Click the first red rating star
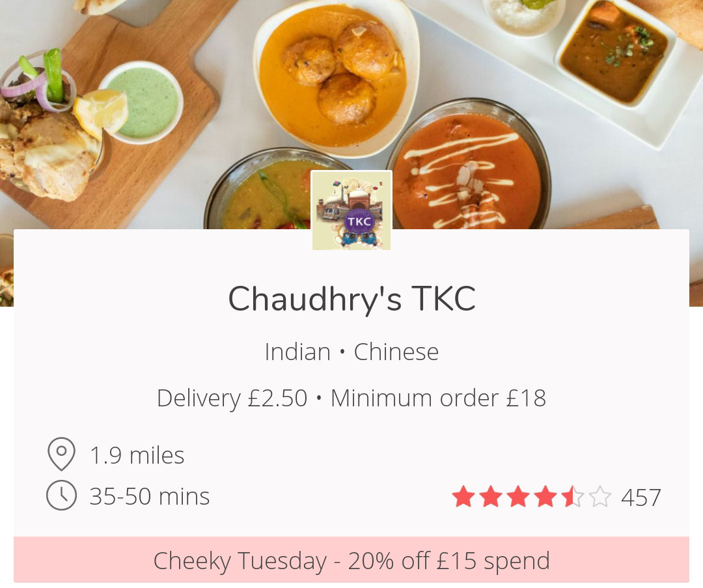Viewport: 703px width, 588px height. 463,496
